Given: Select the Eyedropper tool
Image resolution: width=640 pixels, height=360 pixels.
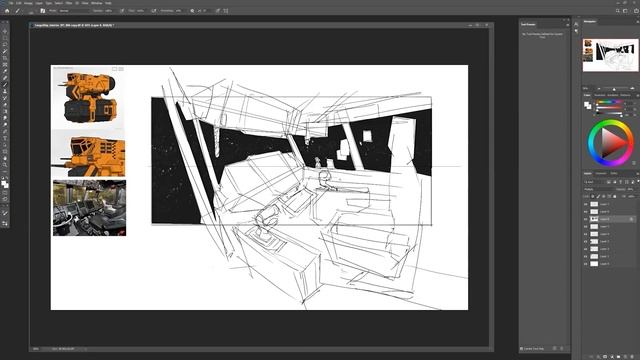Looking at the screenshot, I should pos(5,71).
